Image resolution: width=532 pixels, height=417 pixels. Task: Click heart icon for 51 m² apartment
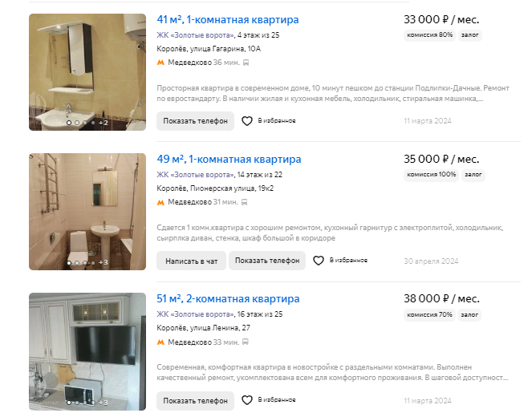pos(247,400)
